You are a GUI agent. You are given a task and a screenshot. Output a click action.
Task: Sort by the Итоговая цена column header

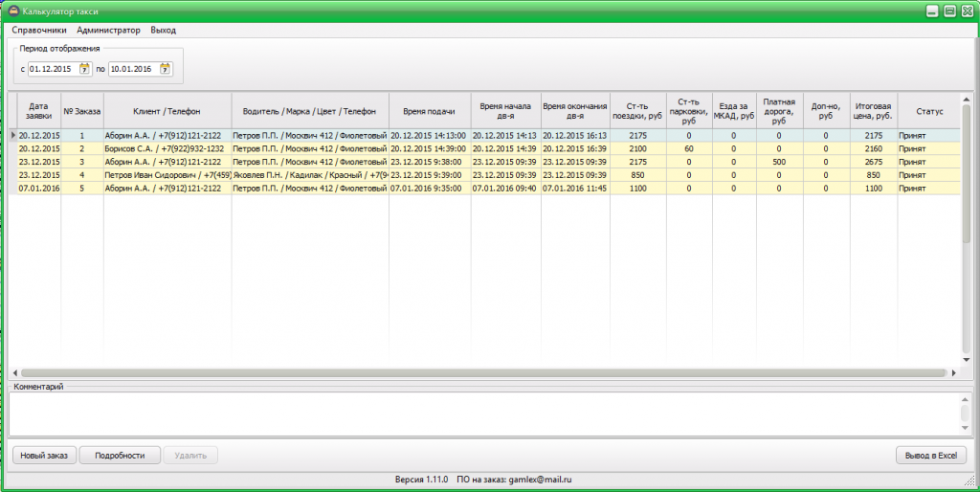tap(874, 111)
